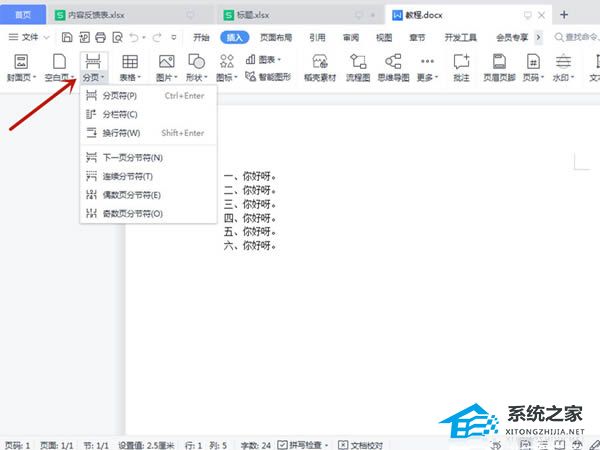Insert a 流程图 flowchart
Screen dimensions: 600x450
tap(358, 67)
